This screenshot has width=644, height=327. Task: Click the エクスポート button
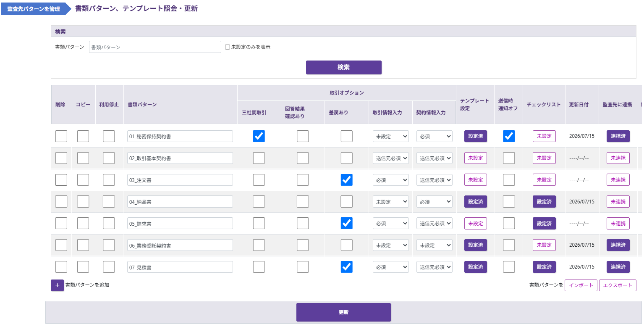coord(618,285)
